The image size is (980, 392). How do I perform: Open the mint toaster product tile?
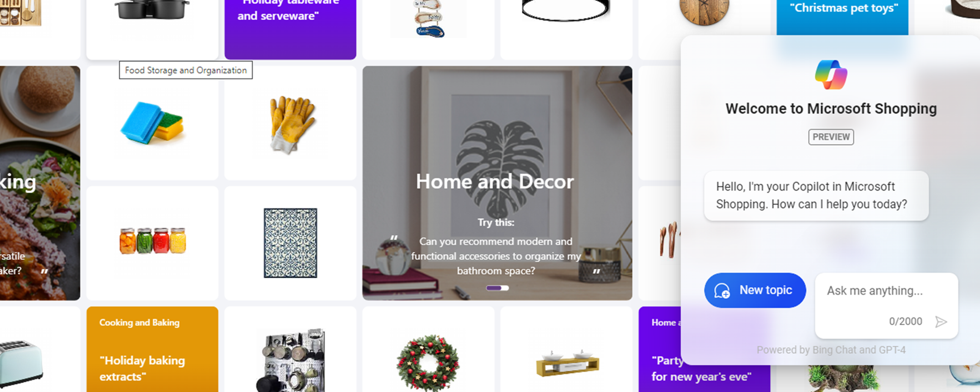pyautogui.click(x=40, y=349)
